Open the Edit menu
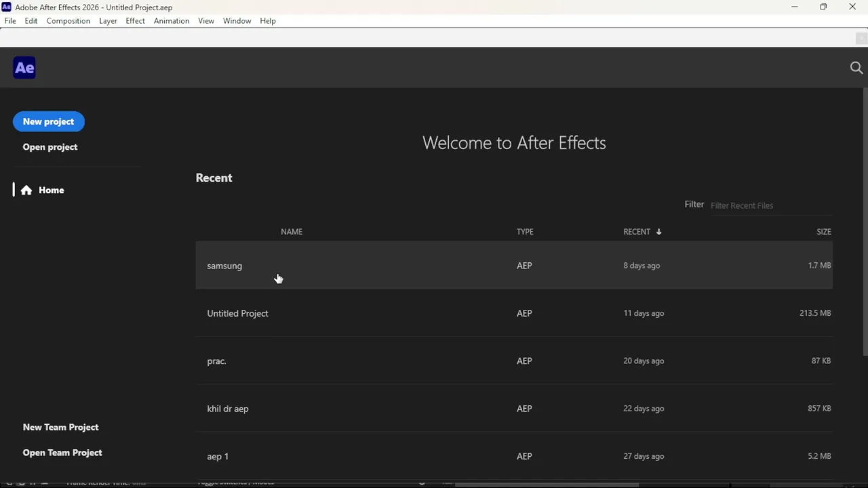 point(31,21)
